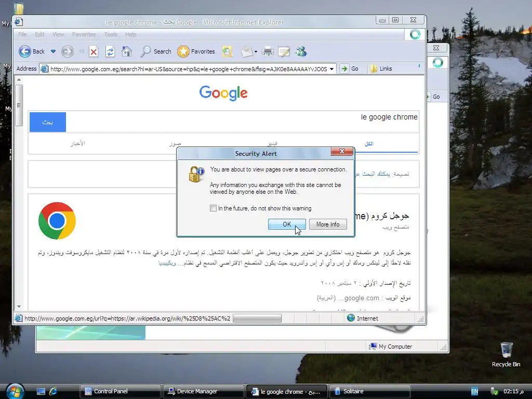Open the History icon in toolbar
The height and width of the screenshot is (399, 532).
(x=228, y=51)
